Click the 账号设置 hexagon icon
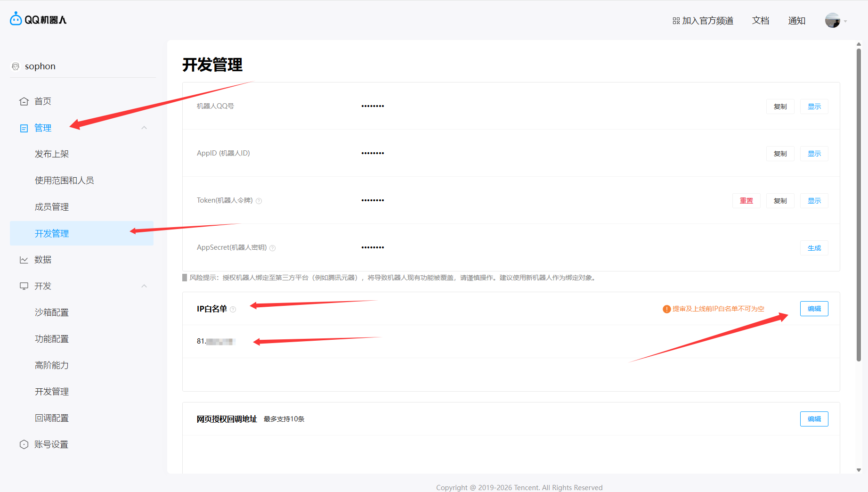Image resolution: width=868 pixels, height=492 pixels. tap(24, 444)
